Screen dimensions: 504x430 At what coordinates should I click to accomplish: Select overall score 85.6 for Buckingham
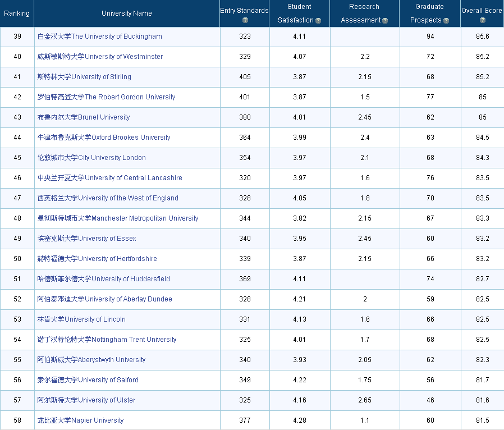click(483, 36)
